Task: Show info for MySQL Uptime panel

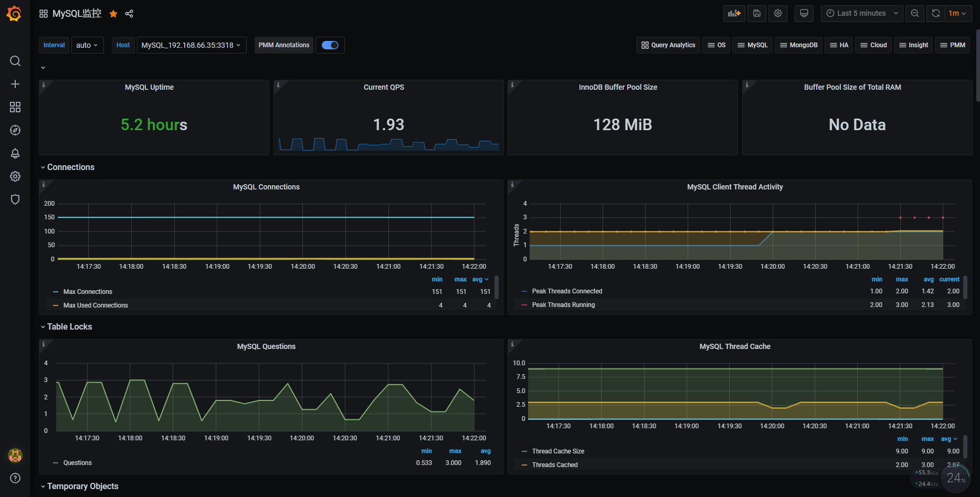Action: pyautogui.click(x=44, y=84)
